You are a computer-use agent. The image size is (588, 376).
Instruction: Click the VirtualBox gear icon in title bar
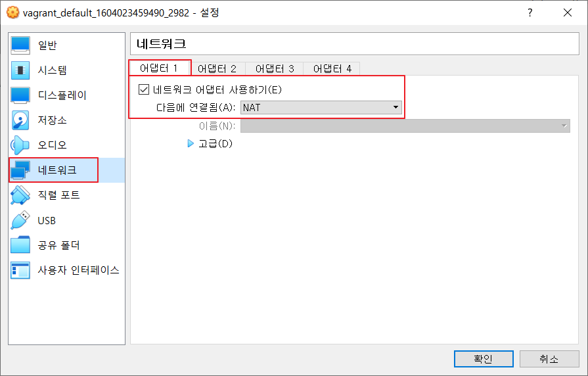coord(12,12)
